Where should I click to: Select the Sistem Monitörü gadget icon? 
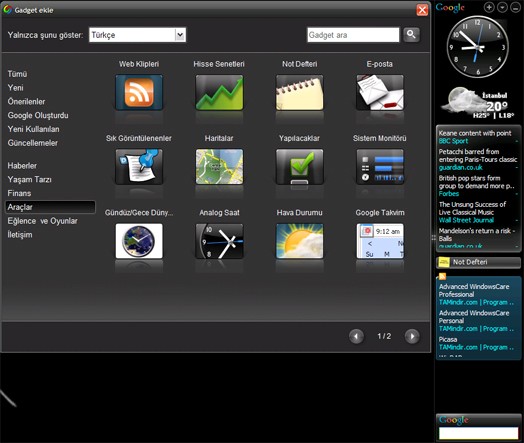click(380, 167)
